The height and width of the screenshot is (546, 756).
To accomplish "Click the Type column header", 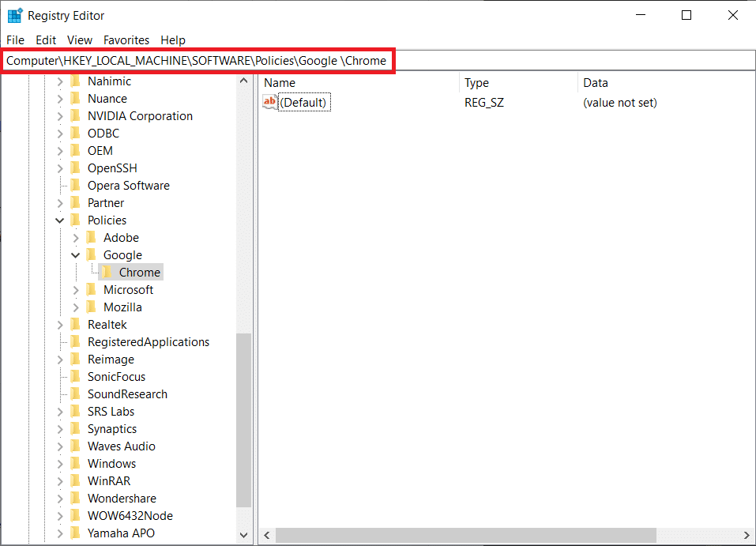I will point(476,83).
